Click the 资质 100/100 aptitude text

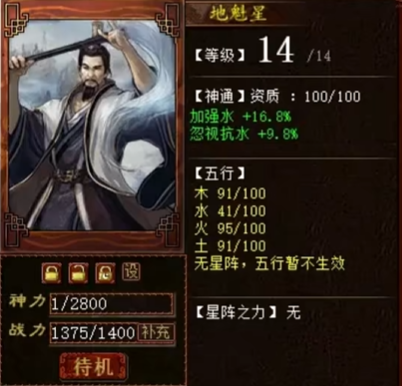305,97
